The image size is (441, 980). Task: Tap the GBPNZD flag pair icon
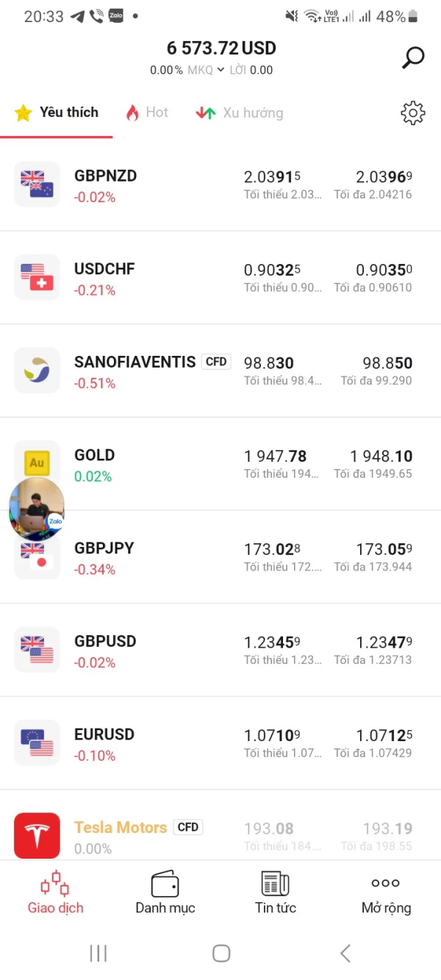[x=37, y=184]
